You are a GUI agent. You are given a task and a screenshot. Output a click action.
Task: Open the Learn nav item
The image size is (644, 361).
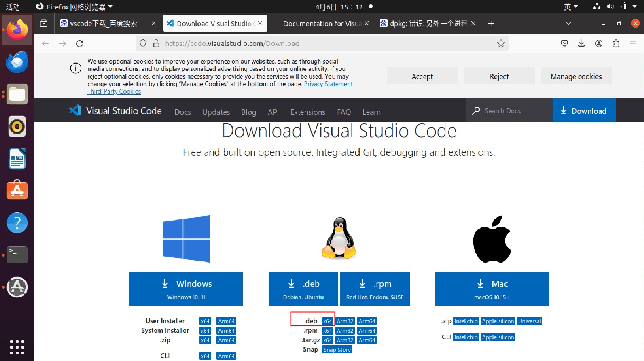click(371, 112)
